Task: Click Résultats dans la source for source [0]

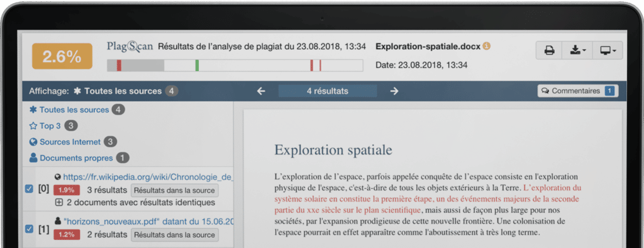Action: pyautogui.click(x=175, y=191)
